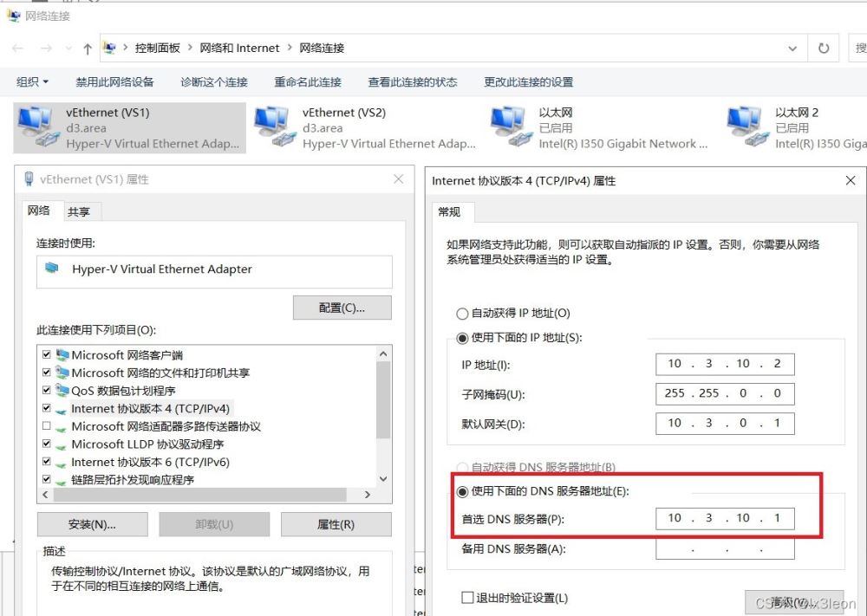Click the 网络连接 window title icon
Image resolution: width=867 pixels, height=616 pixels.
click(14, 16)
